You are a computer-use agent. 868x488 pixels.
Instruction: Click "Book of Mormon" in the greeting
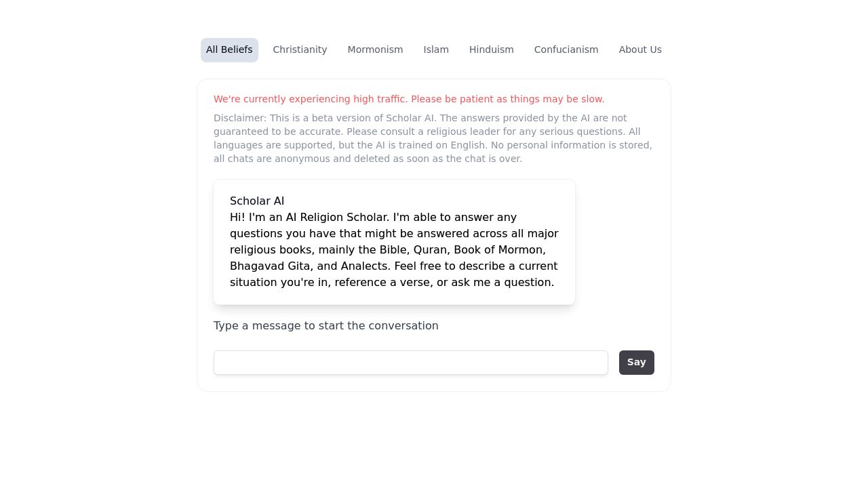pyautogui.click(x=498, y=250)
